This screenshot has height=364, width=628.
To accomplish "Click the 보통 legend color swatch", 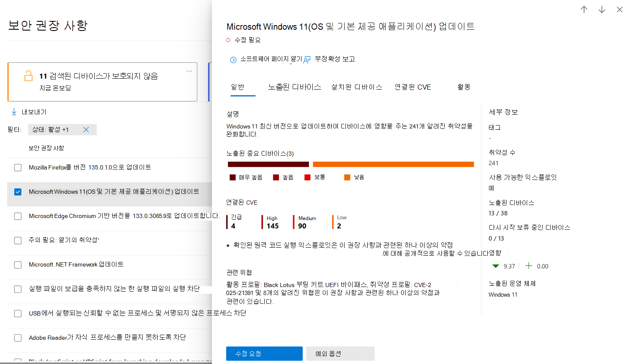I will click(307, 177).
